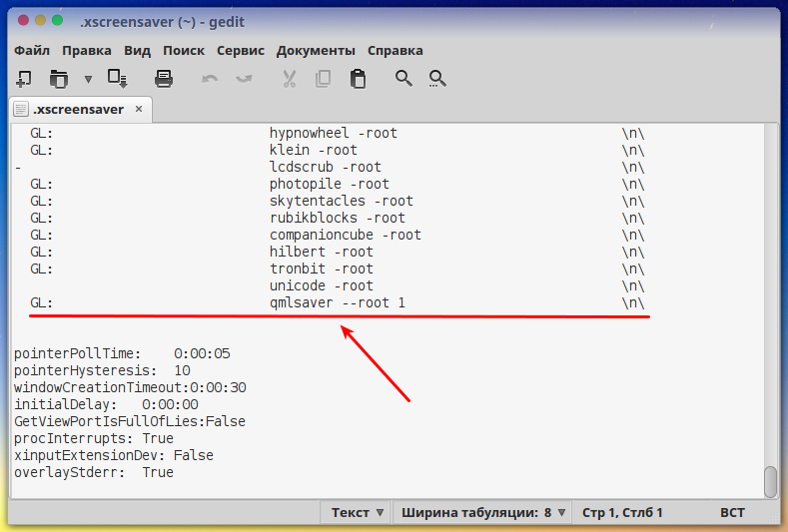Image resolution: width=788 pixels, height=532 pixels.
Task: Open the Файл menu
Action: (x=32, y=51)
